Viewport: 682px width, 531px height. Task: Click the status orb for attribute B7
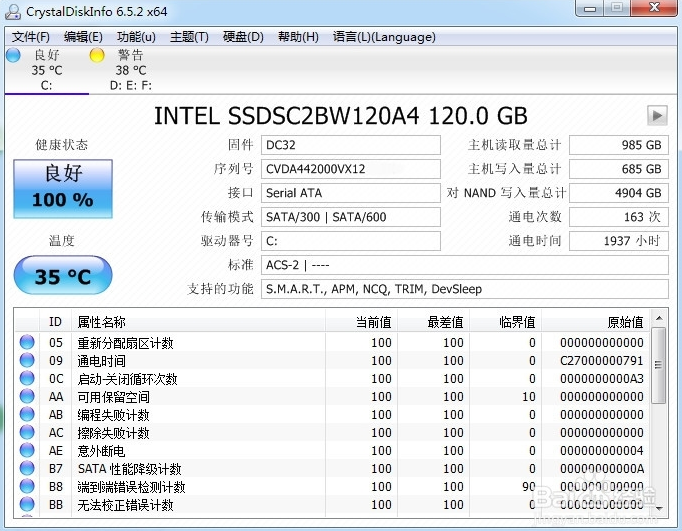27,468
